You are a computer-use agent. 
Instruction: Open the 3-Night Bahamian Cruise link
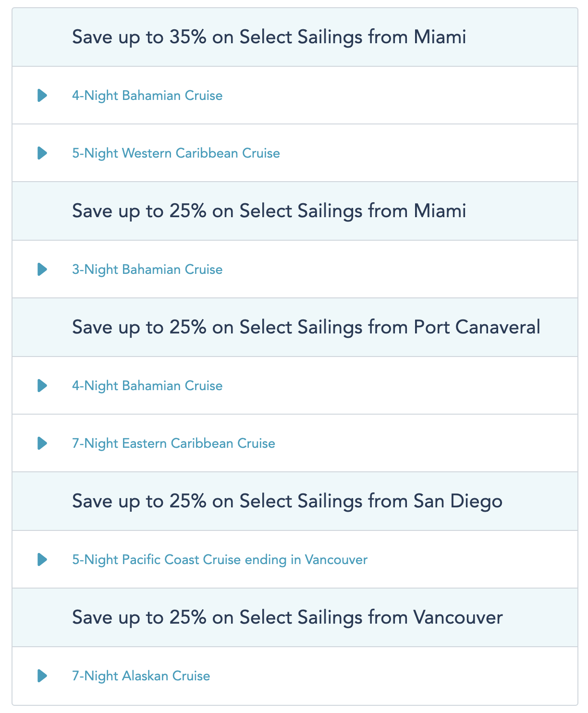147,270
